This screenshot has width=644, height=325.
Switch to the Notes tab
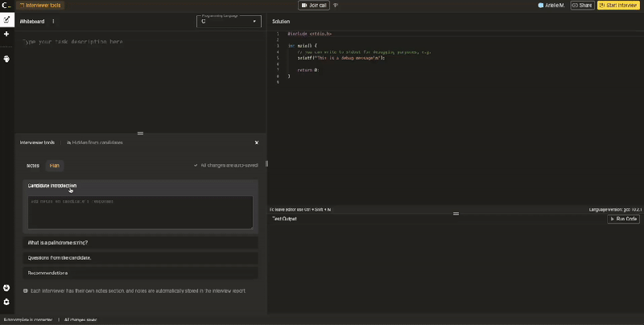(x=33, y=166)
